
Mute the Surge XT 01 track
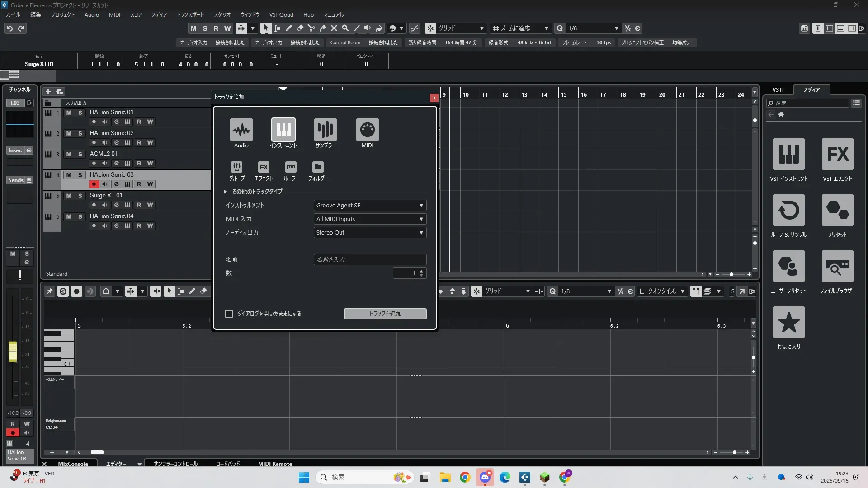click(69, 196)
